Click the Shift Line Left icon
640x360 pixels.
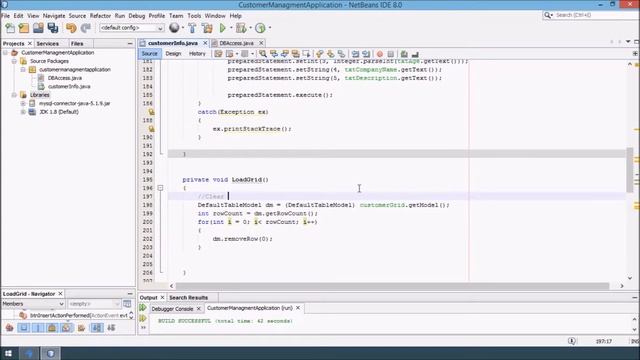(x=356, y=54)
